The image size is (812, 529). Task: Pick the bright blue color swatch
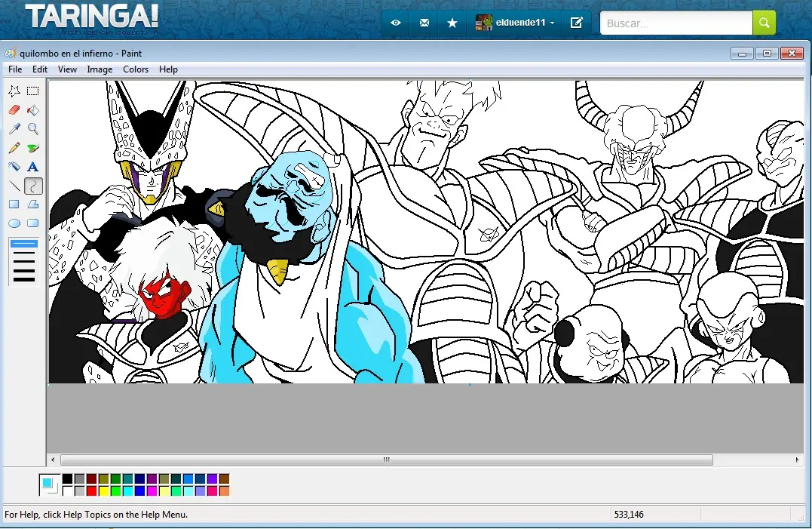(x=139, y=491)
